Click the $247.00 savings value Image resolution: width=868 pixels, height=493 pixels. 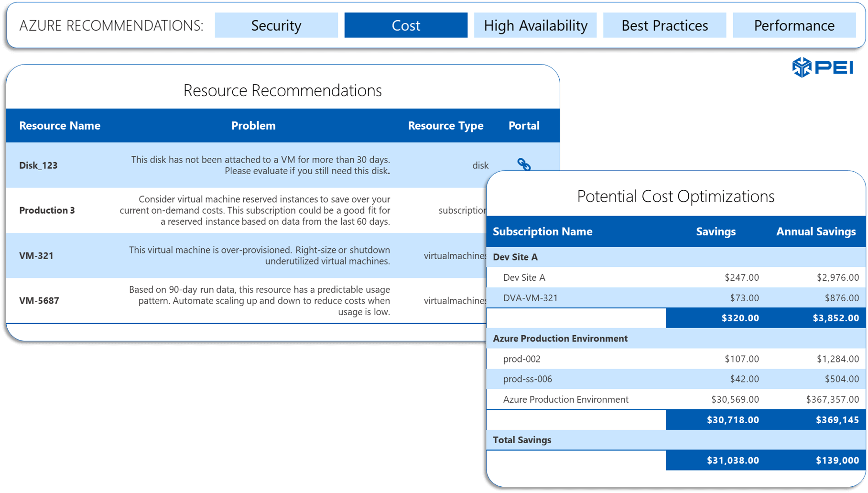pos(741,277)
